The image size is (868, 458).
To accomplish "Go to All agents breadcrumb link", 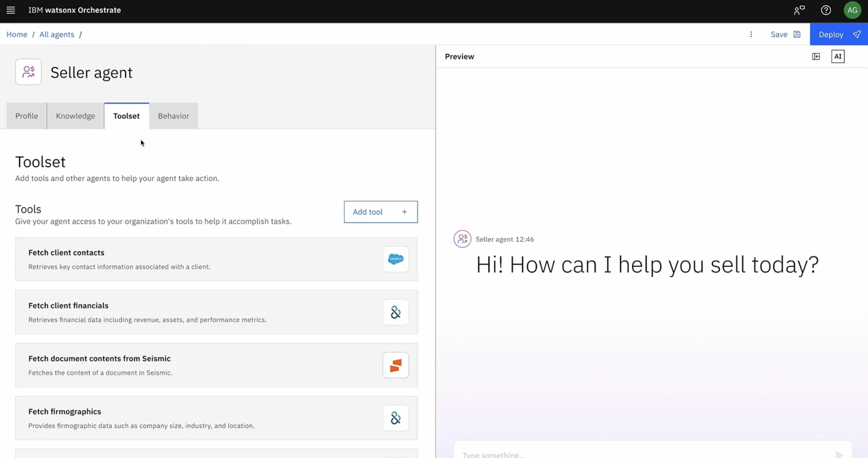I will pyautogui.click(x=57, y=34).
